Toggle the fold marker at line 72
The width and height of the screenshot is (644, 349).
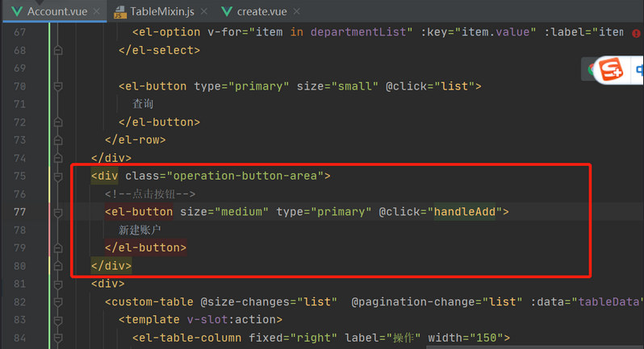pos(58,122)
